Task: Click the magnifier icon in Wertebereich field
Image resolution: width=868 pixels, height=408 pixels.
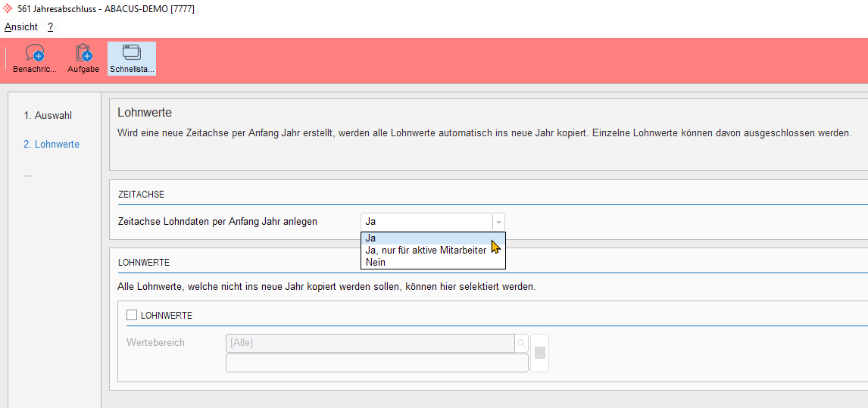Action: tap(521, 343)
